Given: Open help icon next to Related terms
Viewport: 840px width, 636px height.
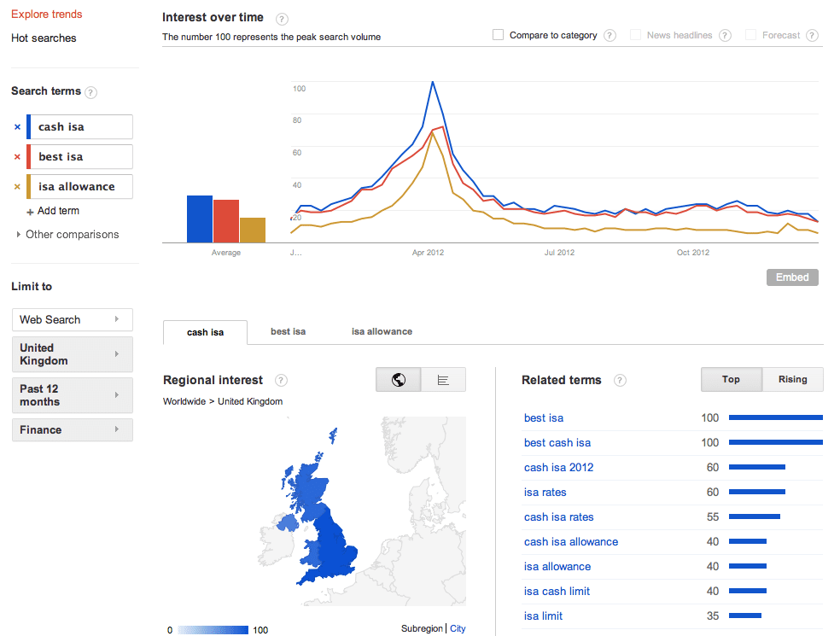Looking at the screenshot, I should coord(620,381).
